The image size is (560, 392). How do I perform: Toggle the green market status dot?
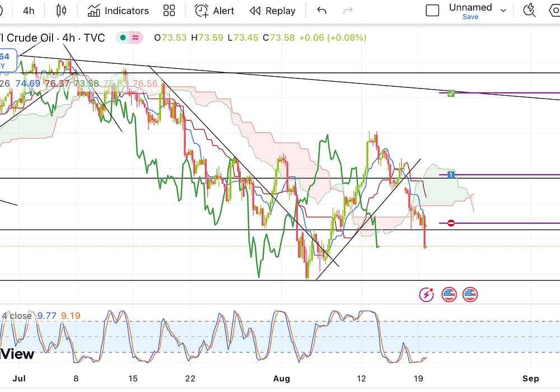click(x=122, y=38)
